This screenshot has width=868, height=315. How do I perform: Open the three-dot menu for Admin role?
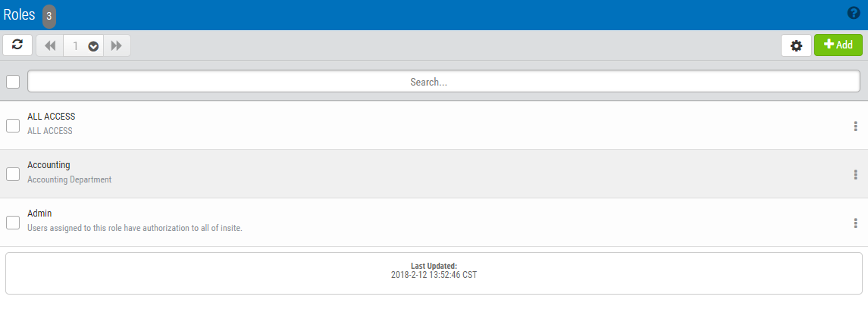pyautogui.click(x=855, y=223)
